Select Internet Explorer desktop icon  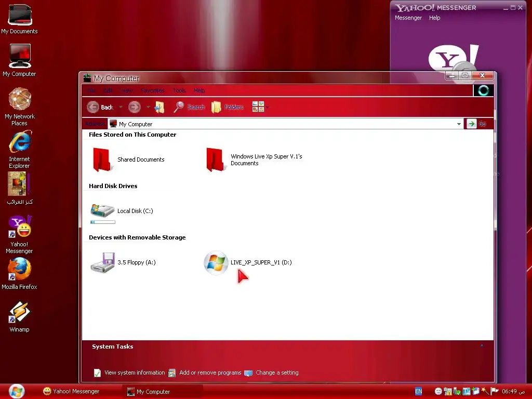[x=19, y=150]
